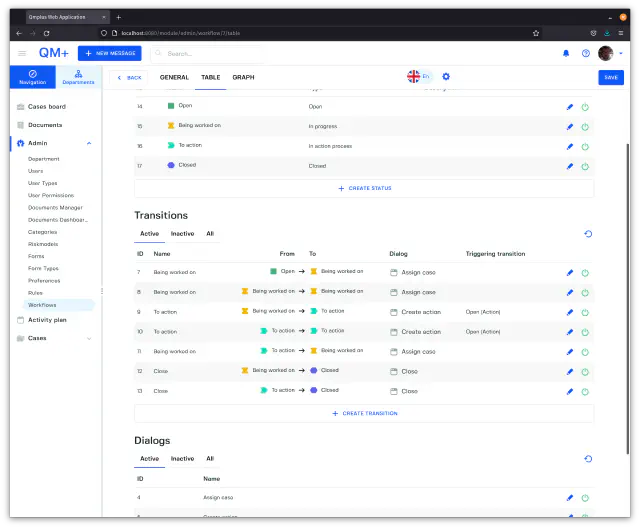The height and width of the screenshot is (528, 640).
Task: Open the help icon
Action: pos(586,53)
